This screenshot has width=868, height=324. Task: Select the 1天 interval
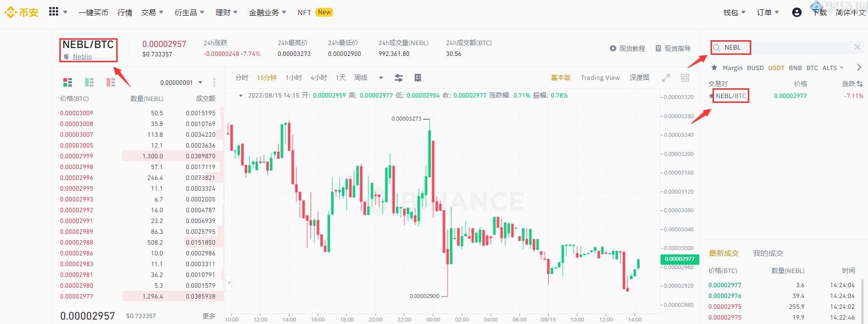(341, 77)
